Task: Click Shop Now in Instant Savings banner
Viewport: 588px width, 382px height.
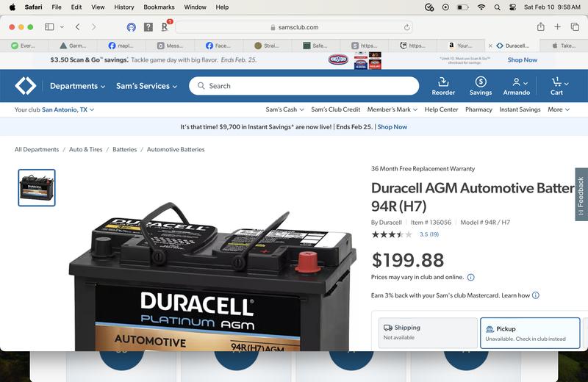Action: (x=392, y=126)
